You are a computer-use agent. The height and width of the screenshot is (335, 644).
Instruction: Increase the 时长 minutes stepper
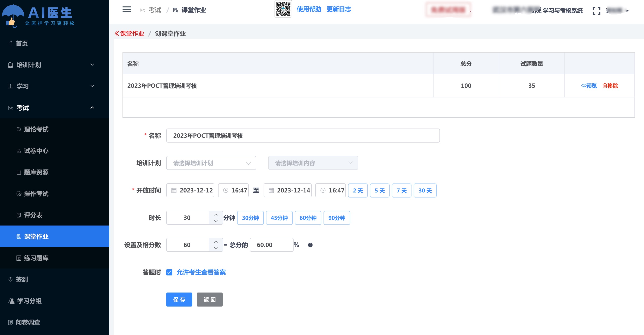[x=216, y=214]
